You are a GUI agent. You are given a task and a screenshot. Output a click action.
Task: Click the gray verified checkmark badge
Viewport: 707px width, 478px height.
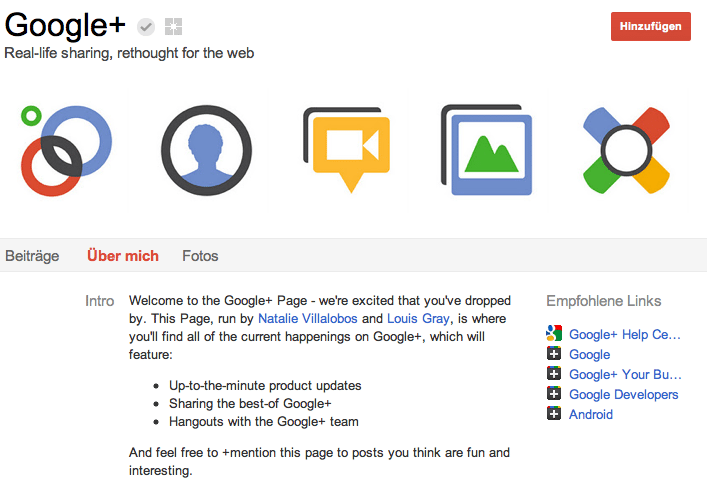(x=146, y=27)
